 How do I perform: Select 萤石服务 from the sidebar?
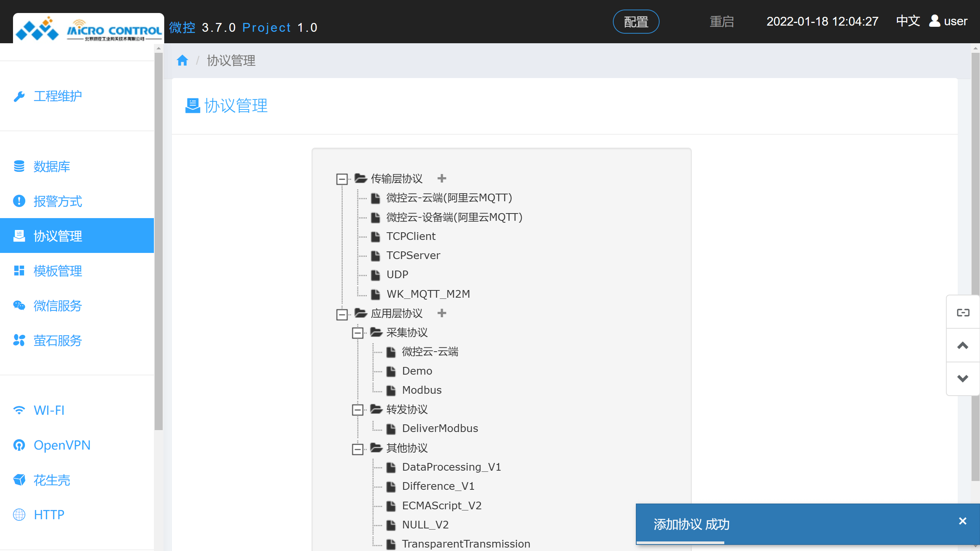click(x=57, y=341)
